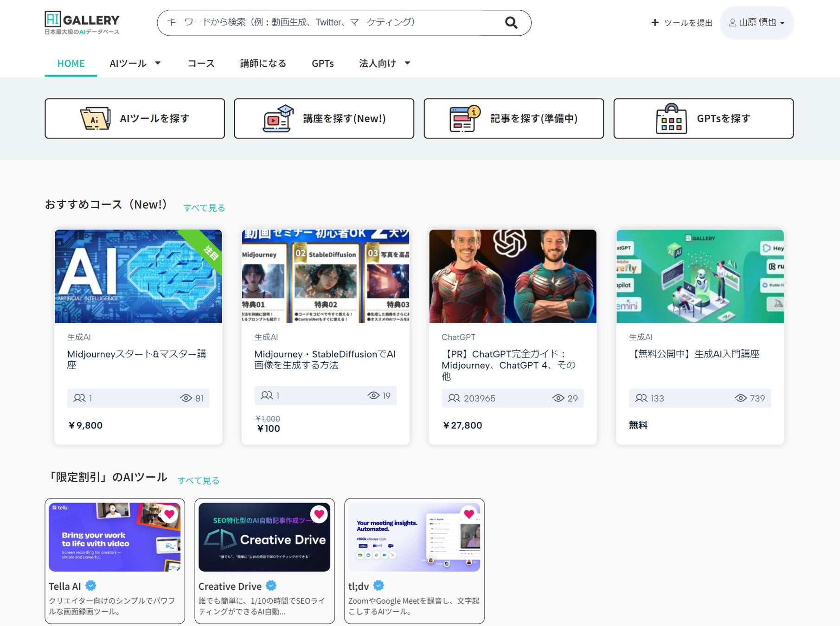Toggle favorite heart on Creative Drive card

(319, 514)
